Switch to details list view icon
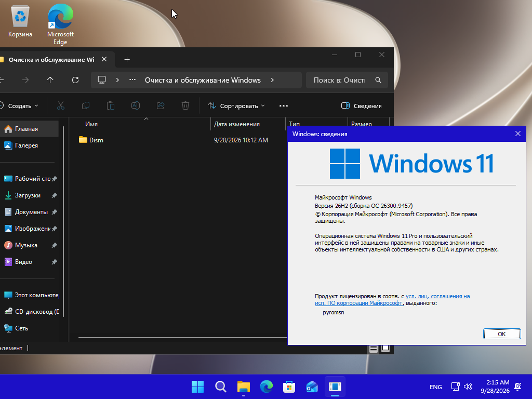 [373, 349]
